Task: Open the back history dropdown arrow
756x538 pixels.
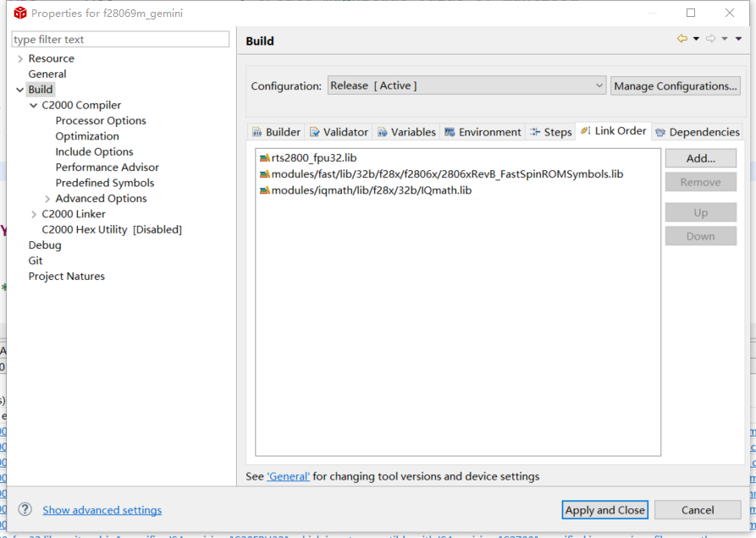Action: coord(696,39)
